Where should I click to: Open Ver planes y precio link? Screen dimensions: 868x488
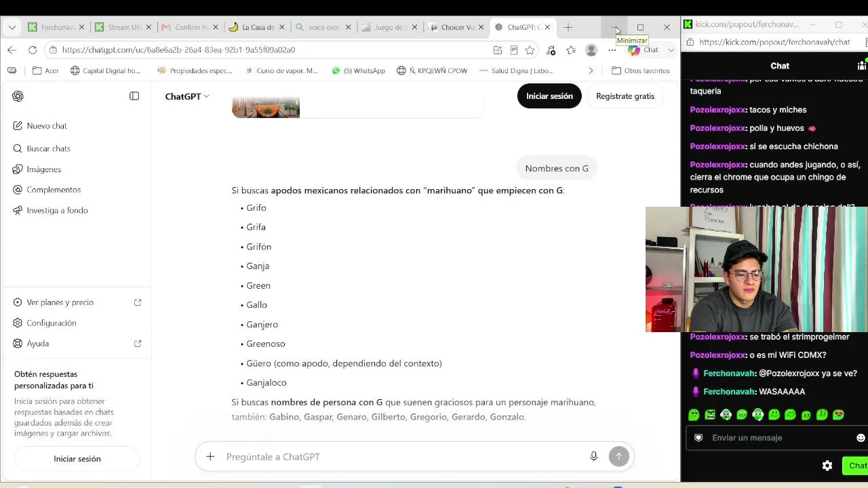coord(77,302)
